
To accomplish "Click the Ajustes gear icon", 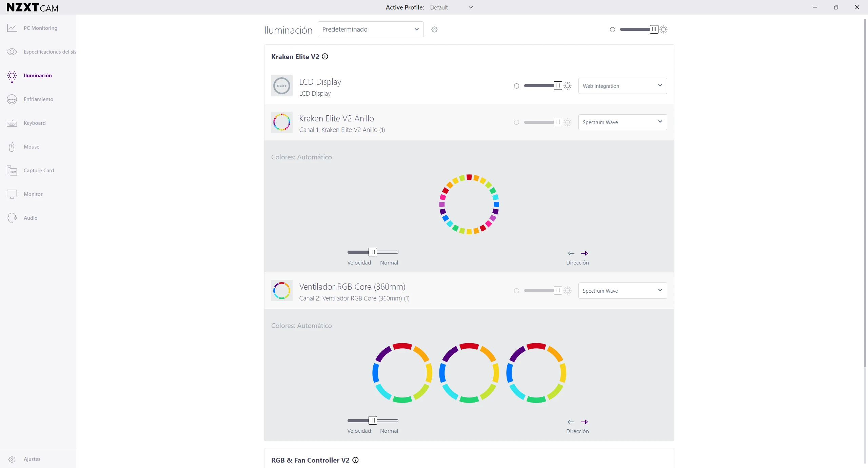I will (x=12, y=459).
